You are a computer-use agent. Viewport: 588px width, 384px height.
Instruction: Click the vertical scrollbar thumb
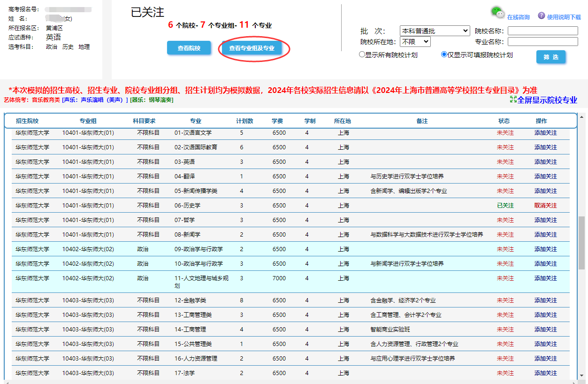582,242
